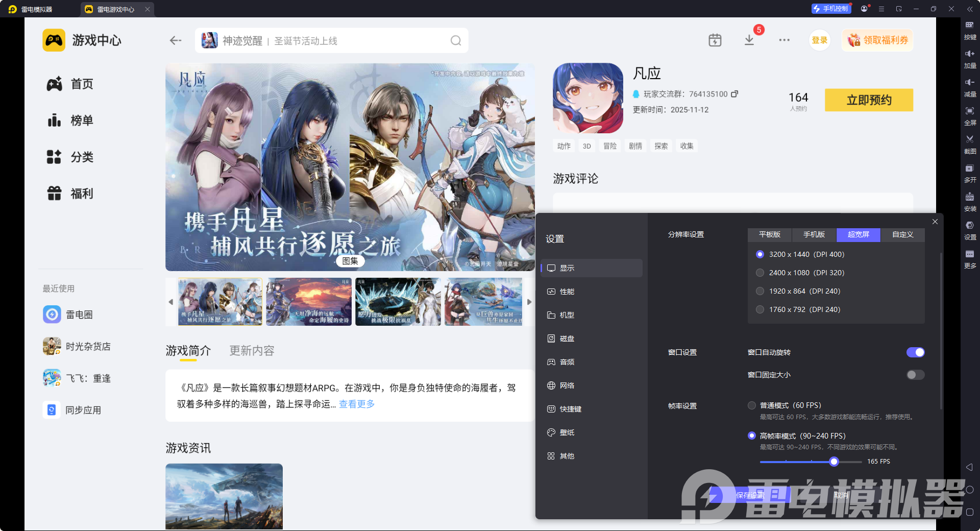Open the 快捷键 settings section

pyautogui.click(x=592, y=409)
